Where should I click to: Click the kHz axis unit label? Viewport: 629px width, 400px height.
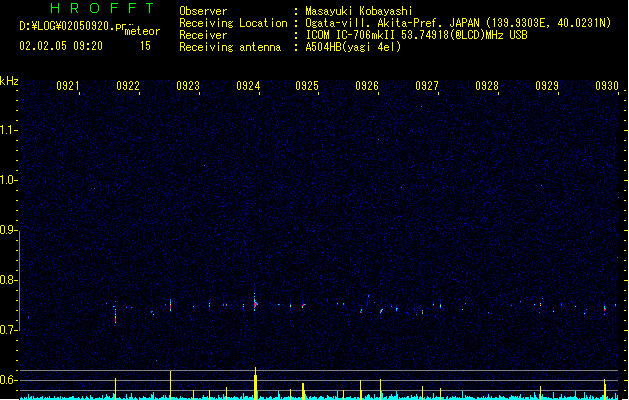(x=9, y=81)
